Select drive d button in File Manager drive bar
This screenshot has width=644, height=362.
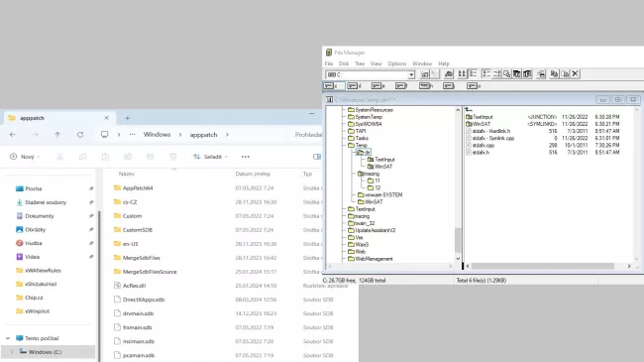(x=355, y=86)
